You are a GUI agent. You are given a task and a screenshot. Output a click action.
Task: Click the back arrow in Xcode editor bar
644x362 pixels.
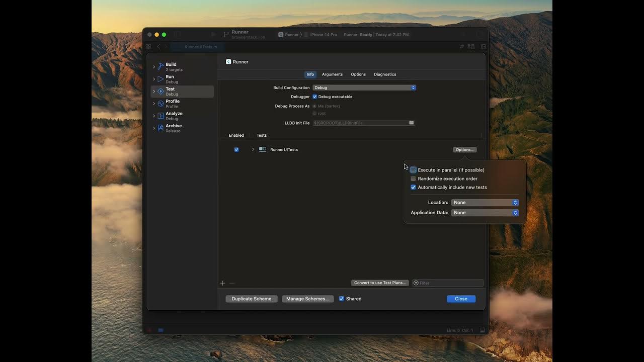point(158,47)
